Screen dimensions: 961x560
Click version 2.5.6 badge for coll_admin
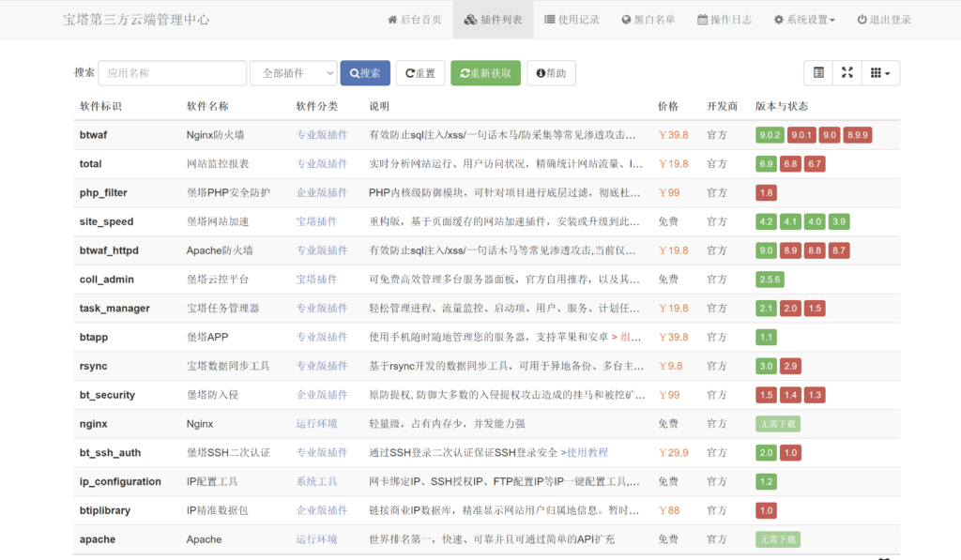click(770, 280)
